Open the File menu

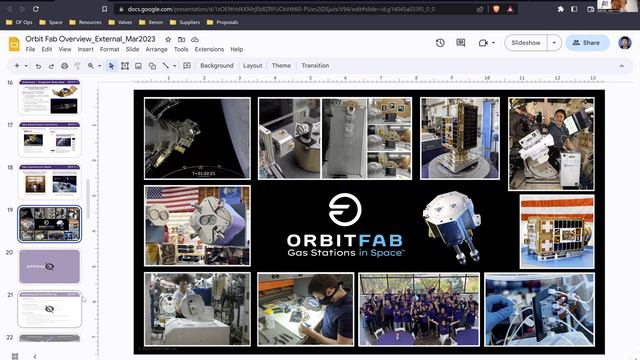coord(30,49)
